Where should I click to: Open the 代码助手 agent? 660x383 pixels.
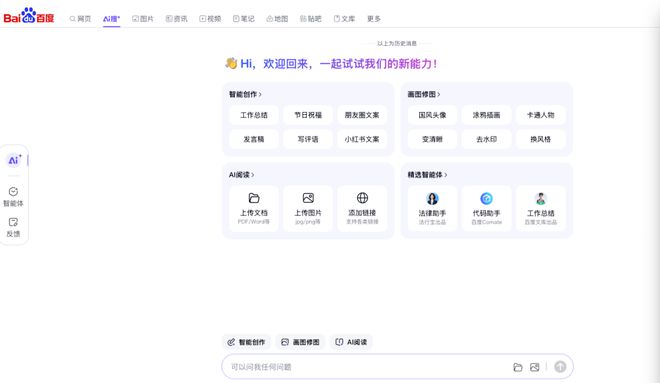point(486,208)
